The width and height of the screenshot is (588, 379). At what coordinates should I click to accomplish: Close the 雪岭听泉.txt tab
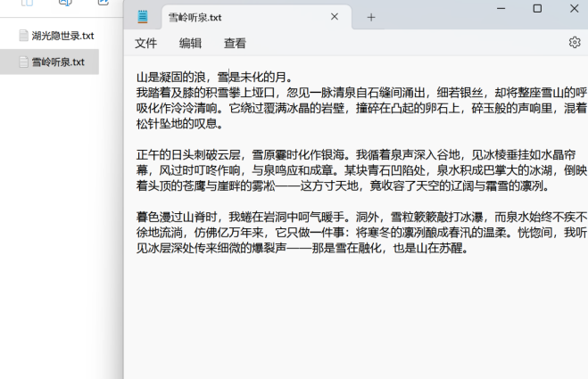[x=334, y=17]
